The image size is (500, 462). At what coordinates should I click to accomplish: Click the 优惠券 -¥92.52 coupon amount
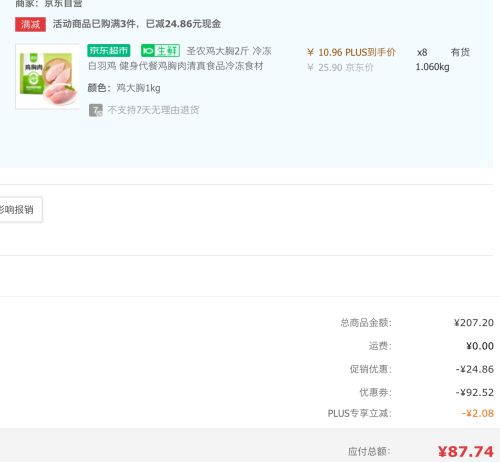coord(475,392)
